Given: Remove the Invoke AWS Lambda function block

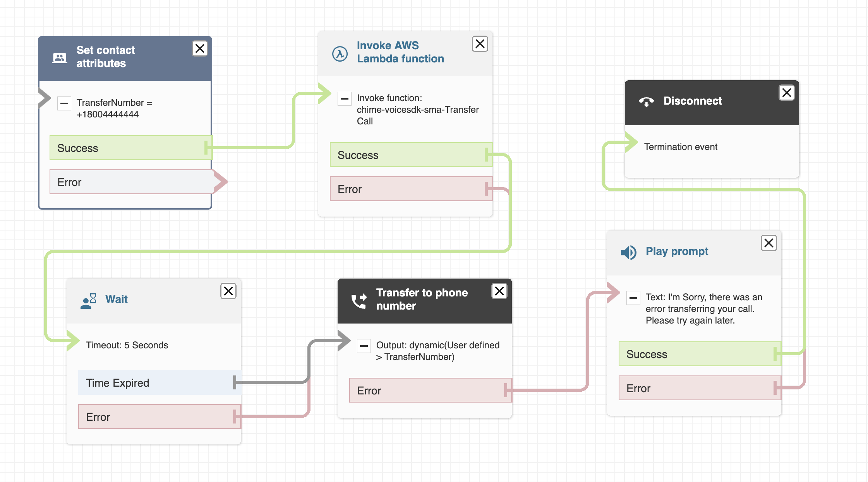Looking at the screenshot, I should click(x=480, y=44).
